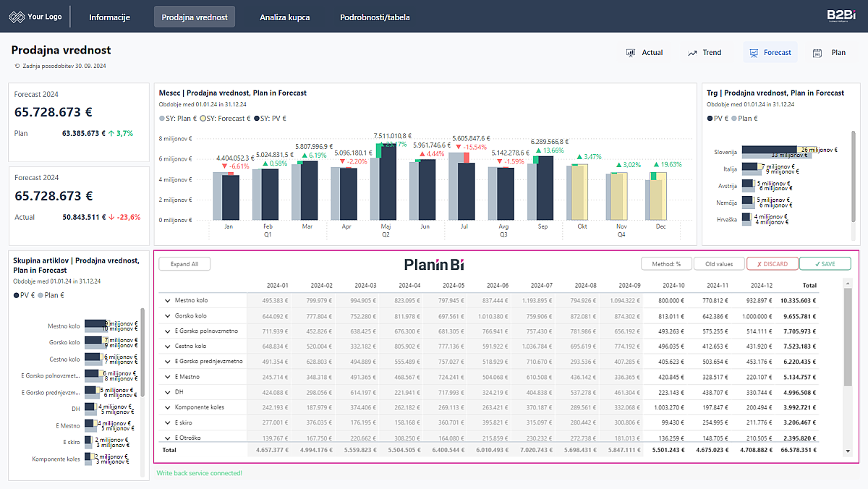Viewport: 868px width, 489px height.
Task: Click the Sep bar in the monthly chart
Action: click(544, 188)
